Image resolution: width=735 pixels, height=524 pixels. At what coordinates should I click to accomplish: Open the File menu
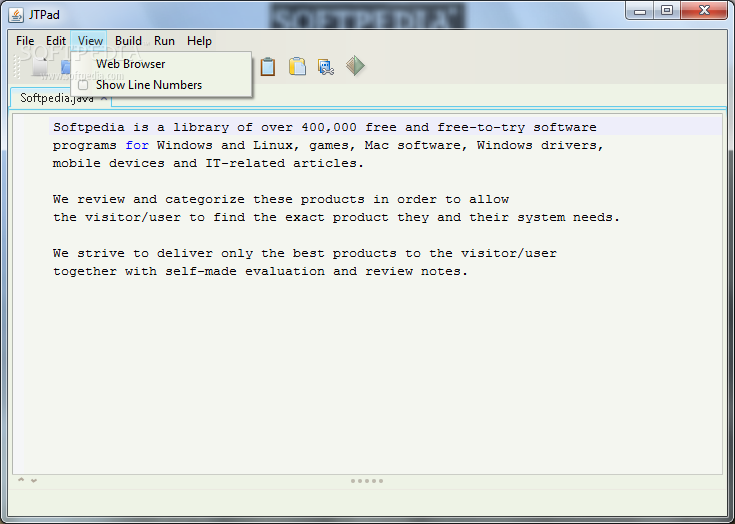pos(25,41)
